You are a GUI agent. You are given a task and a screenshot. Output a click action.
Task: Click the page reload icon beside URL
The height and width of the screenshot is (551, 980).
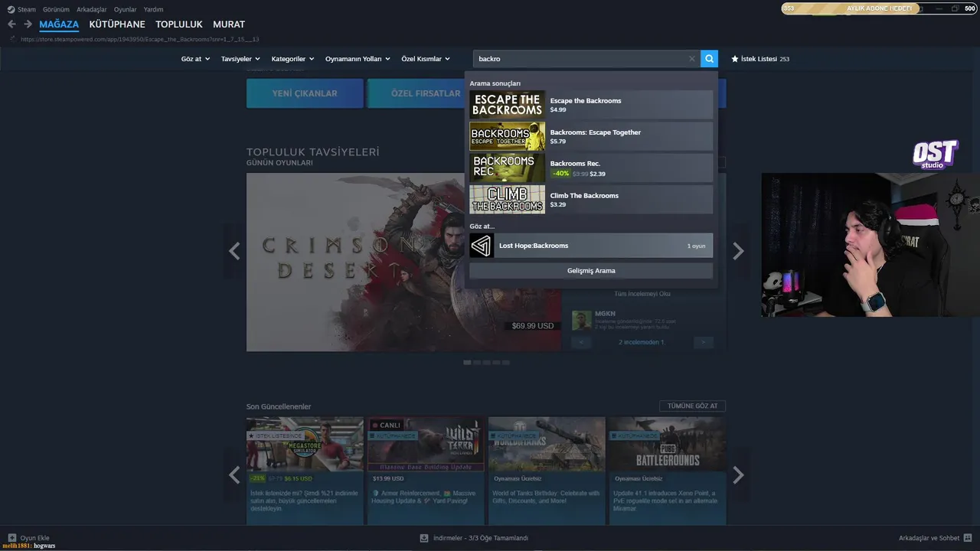12,39
